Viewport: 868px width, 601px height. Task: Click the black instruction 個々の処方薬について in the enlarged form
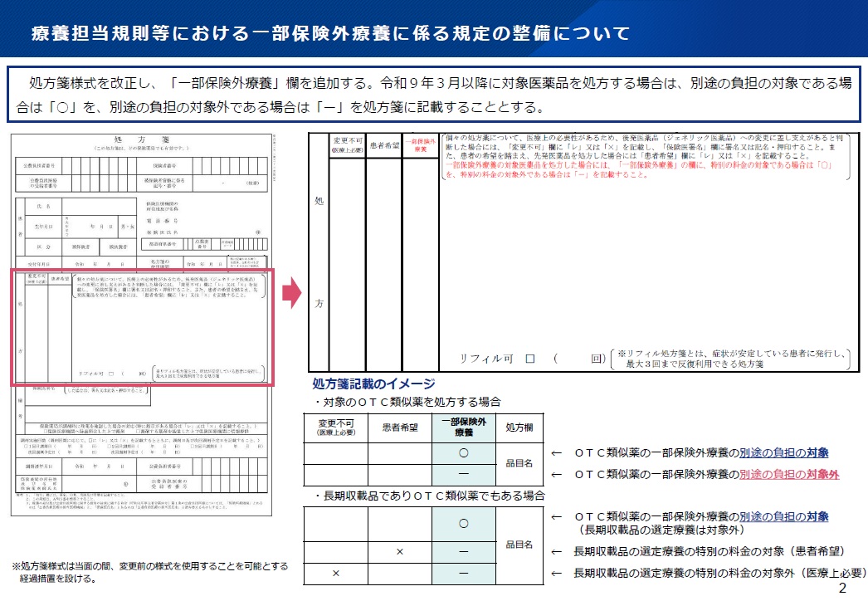(x=644, y=147)
